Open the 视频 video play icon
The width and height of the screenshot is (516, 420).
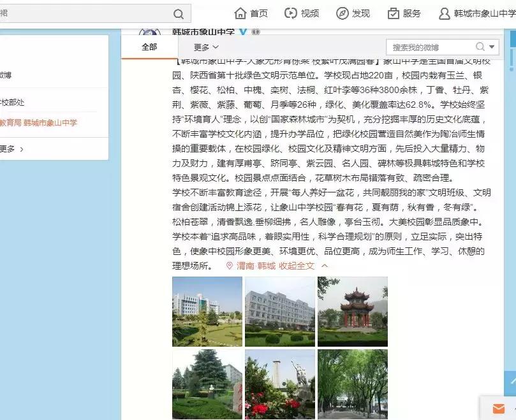point(290,12)
